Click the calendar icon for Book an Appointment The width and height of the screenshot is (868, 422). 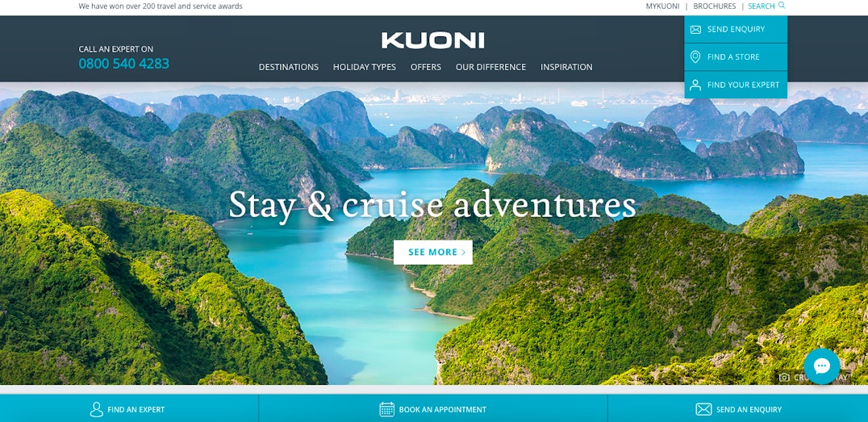[387, 409]
